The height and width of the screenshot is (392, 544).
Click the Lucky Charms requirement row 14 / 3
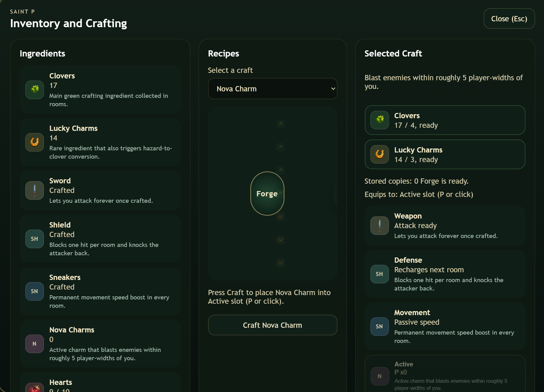click(445, 154)
